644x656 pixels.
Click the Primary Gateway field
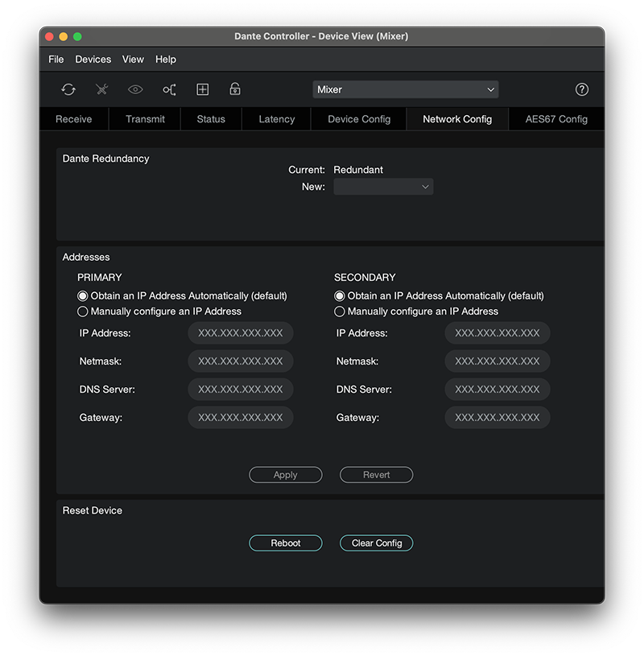click(x=241, y=418)
